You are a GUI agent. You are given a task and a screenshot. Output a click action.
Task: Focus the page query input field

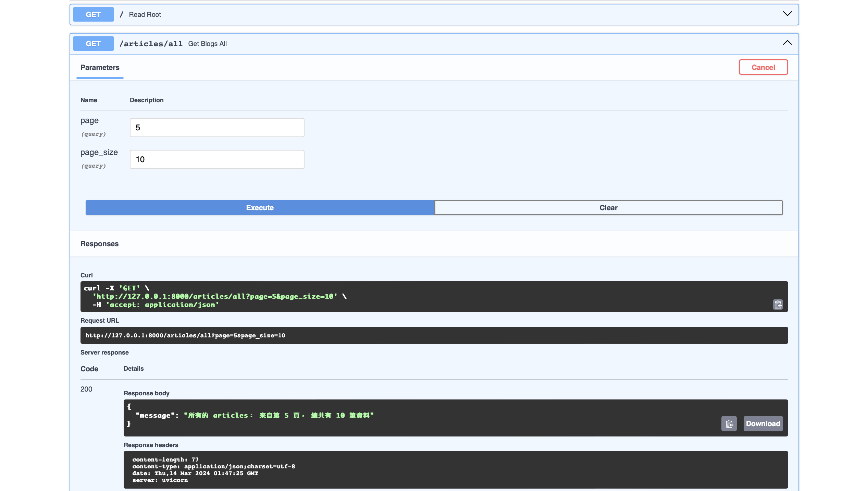tap(217, 128)
